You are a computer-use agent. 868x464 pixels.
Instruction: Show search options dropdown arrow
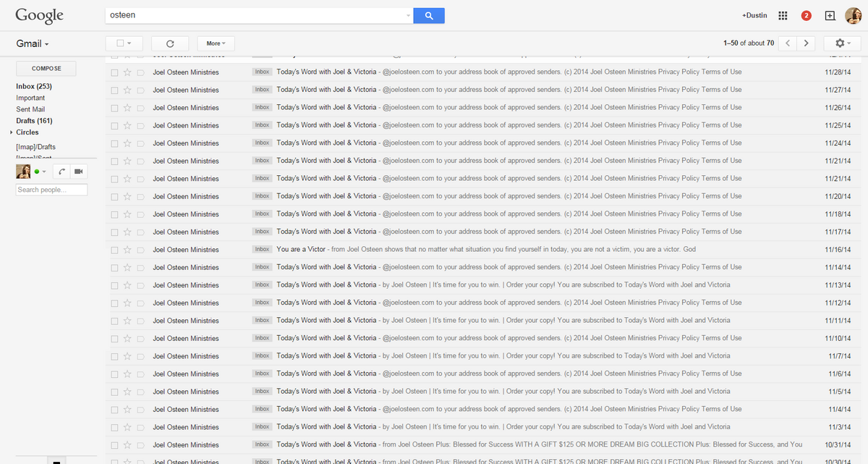407,15
